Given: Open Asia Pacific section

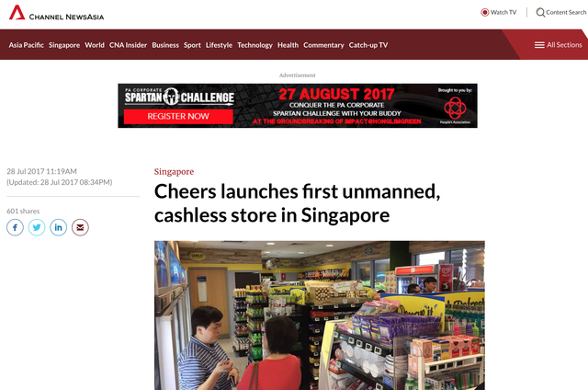Looking at the screenshot, I should pos(27,45).
